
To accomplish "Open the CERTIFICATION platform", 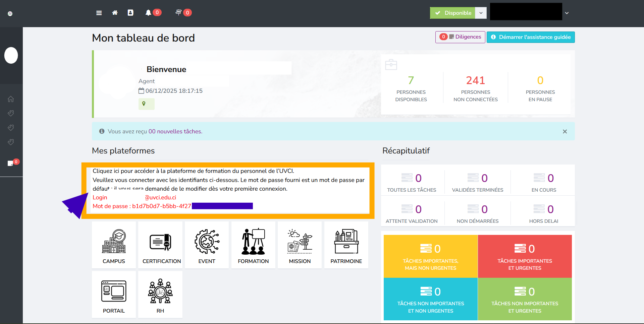I will 160,245.
